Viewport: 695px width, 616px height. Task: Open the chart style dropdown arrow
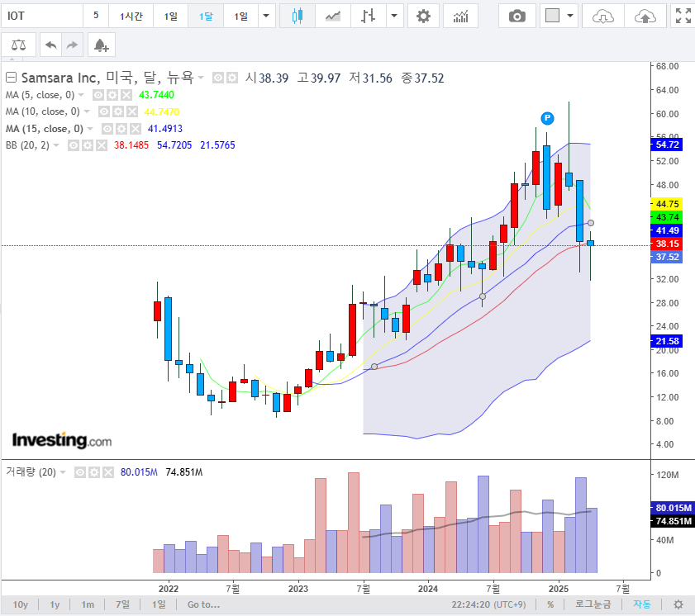click(394, 17)
